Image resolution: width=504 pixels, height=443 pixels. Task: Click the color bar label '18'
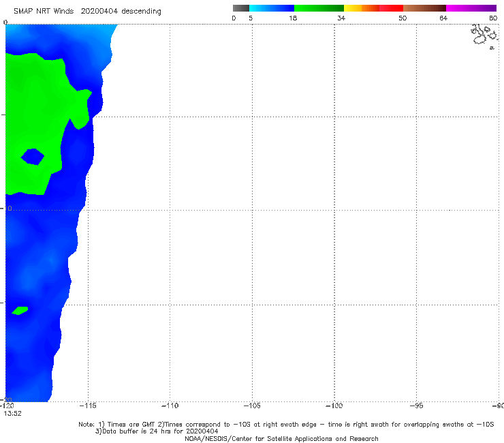click(293, 18)
